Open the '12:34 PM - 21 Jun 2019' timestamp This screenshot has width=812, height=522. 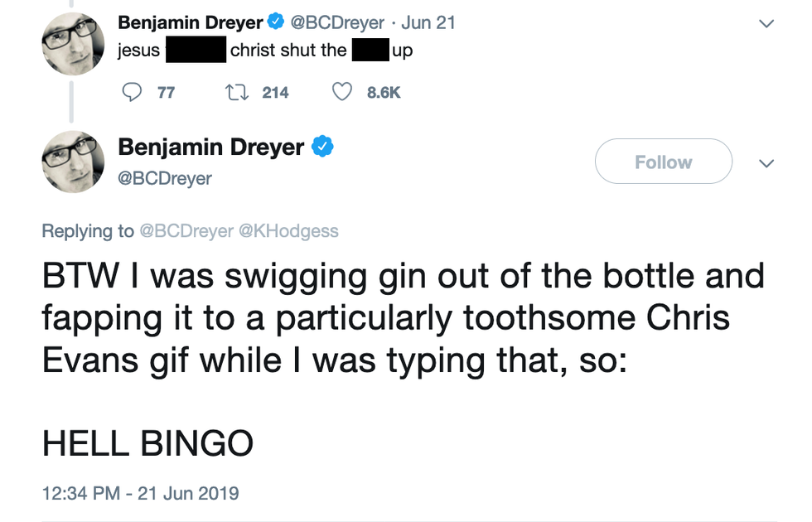[140, 493]
